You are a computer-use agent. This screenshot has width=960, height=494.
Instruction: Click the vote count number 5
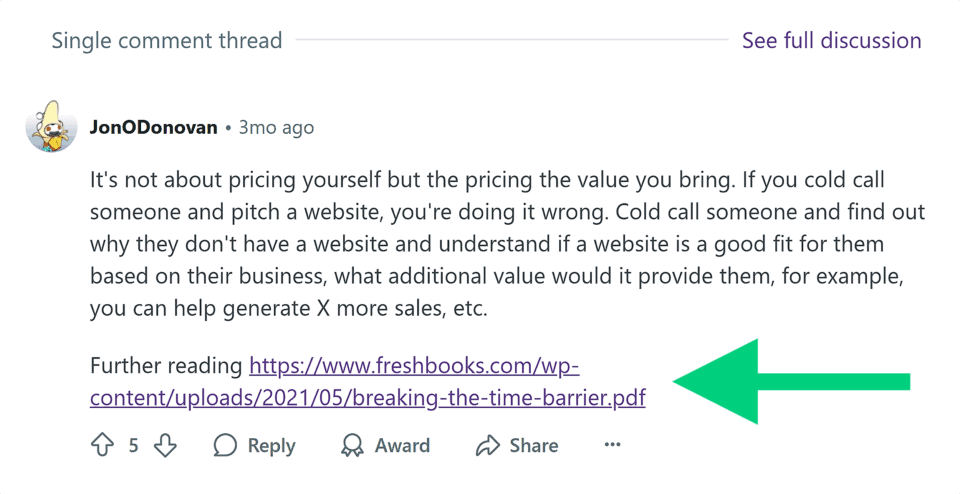(x=133, y=446)
